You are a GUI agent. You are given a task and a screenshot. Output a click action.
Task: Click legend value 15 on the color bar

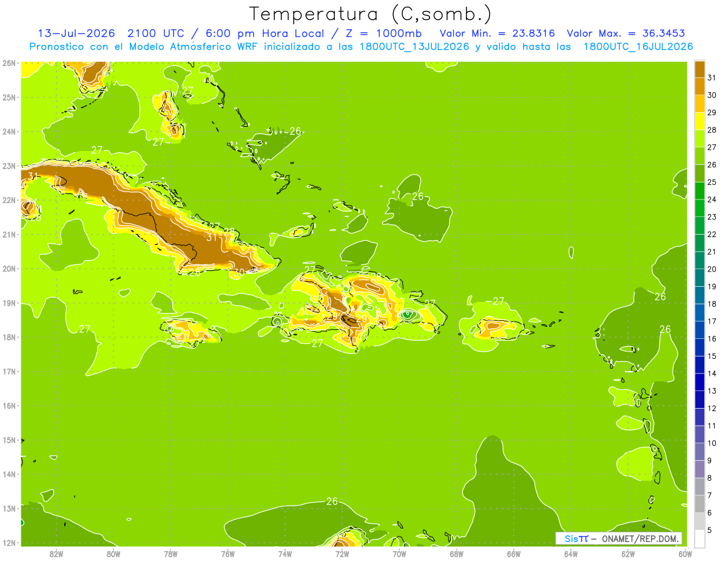712,356
